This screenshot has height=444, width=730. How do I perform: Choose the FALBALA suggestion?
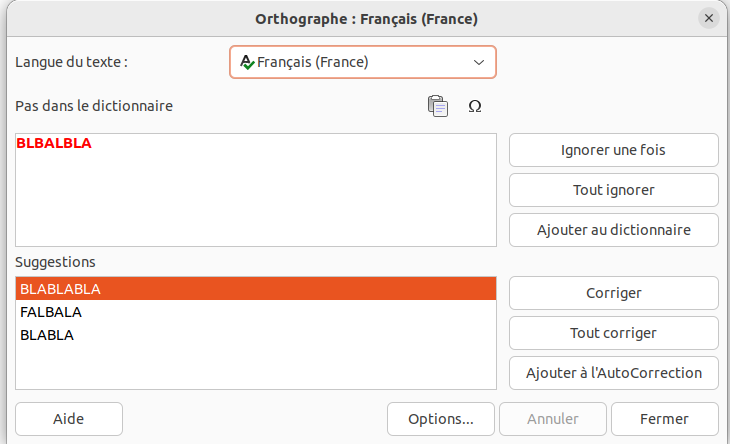(256, 312)
